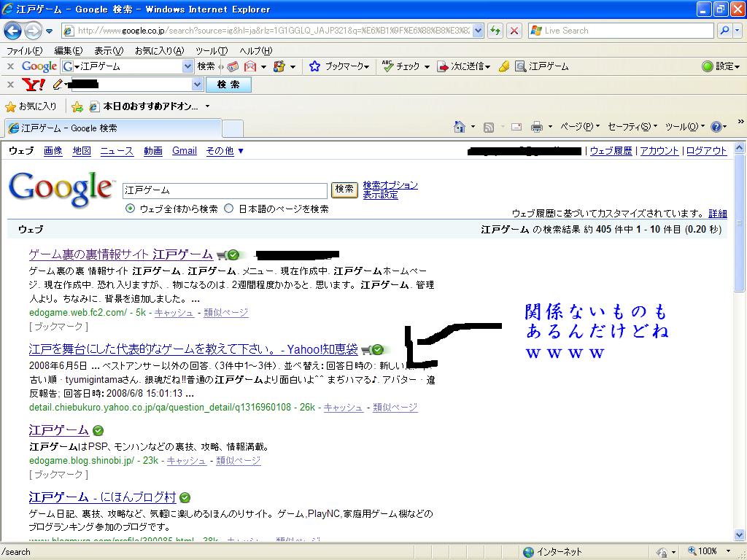Click the Google search query input field
The image size is (747, 560).
[x=225, y=190]
